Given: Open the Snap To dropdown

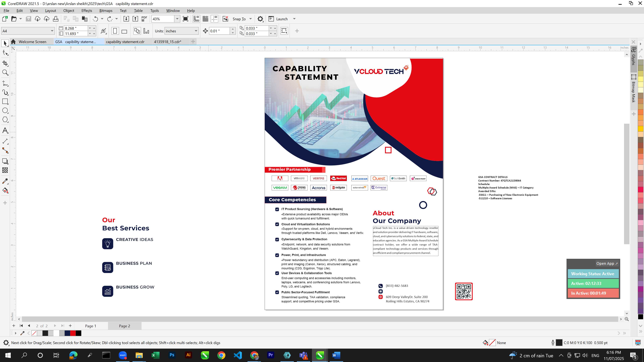Looking at the screenshot, I should pyautogui.click(x=251, y=19).
